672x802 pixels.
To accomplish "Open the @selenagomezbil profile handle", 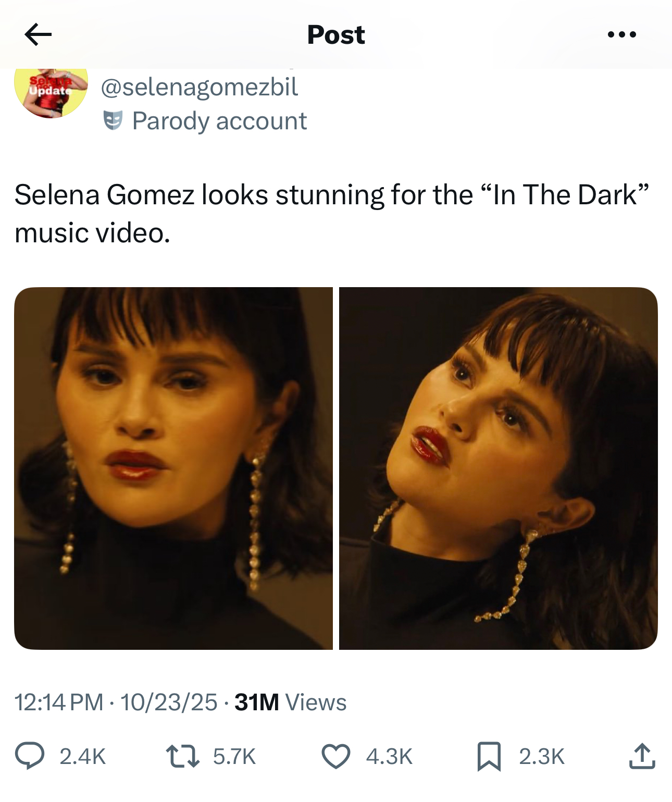I will (x=199, y=87).
